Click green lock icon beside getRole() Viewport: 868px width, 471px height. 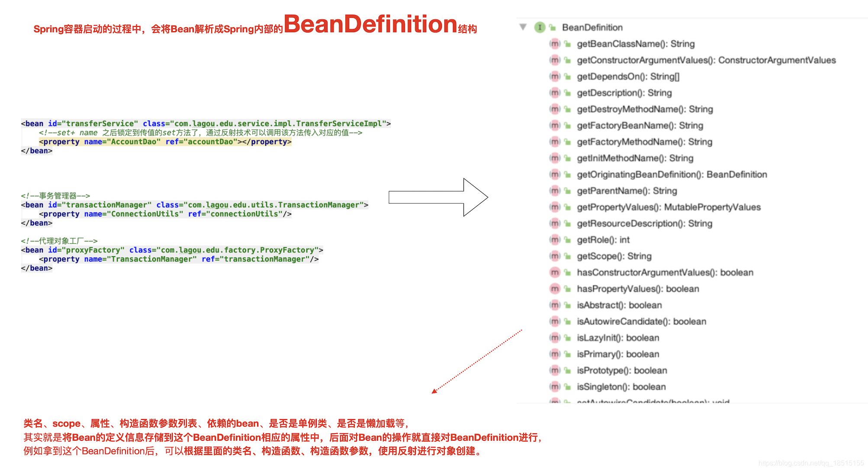click(x=567, y=240)
